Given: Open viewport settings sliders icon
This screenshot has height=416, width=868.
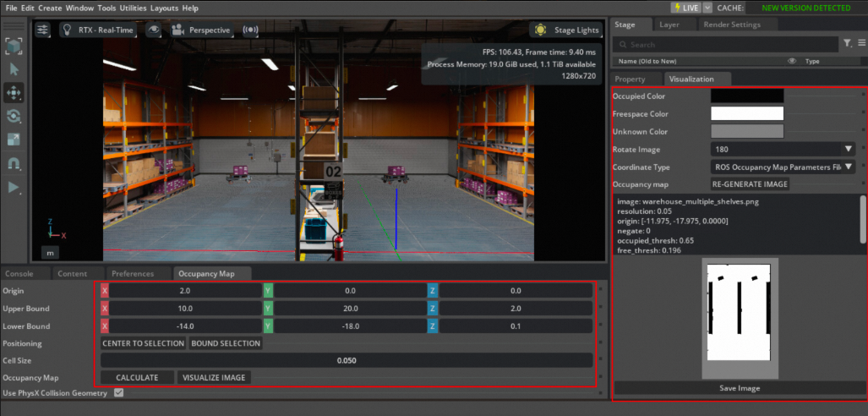Looking at the screenshot, I should click(42, 30).
